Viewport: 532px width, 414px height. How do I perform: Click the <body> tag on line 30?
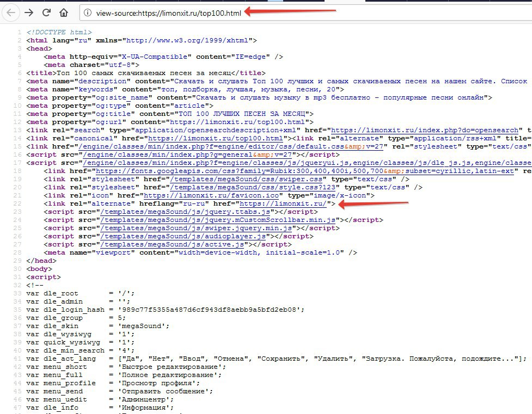point(39,269)
